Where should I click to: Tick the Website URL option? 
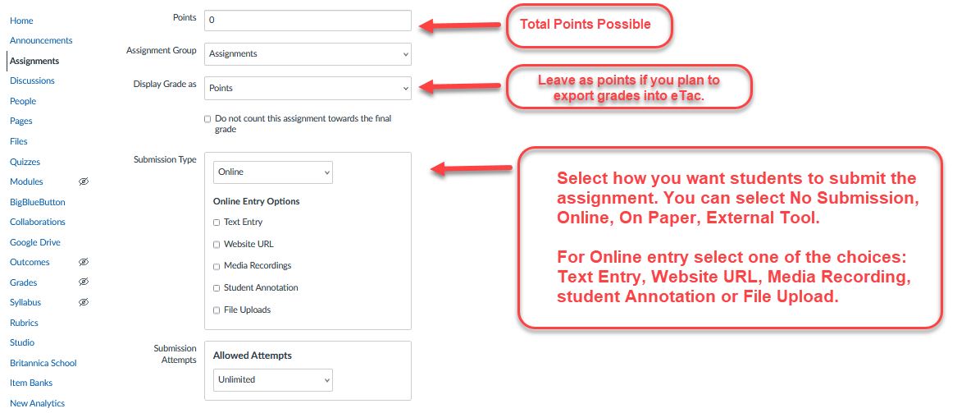tap(217, 245)
